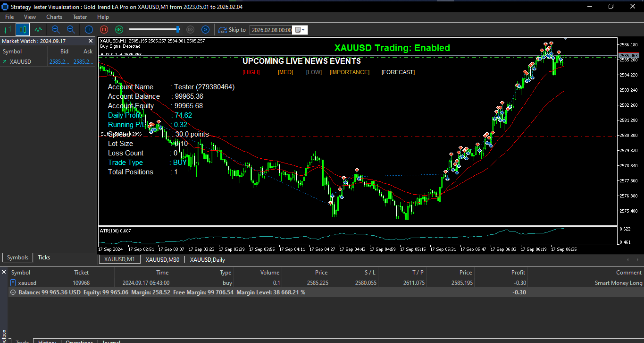644x343 pixels.
Task: Open the Help menu
Action: point(103,17)
